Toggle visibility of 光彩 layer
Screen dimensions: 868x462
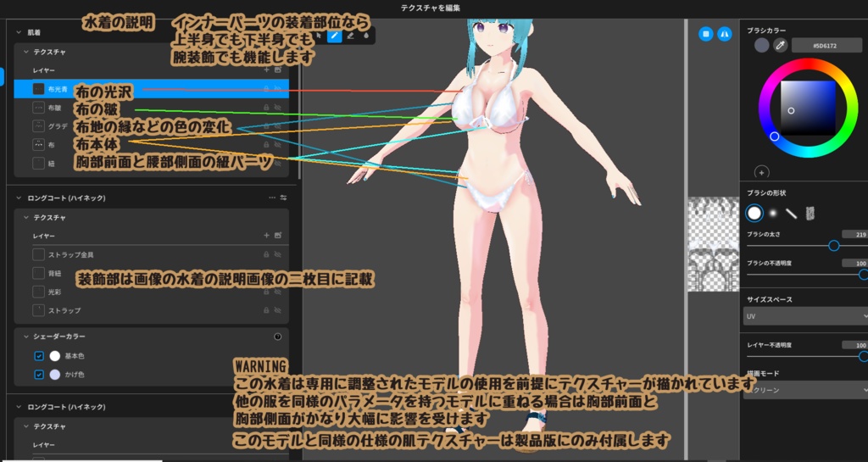click(278, 292)
